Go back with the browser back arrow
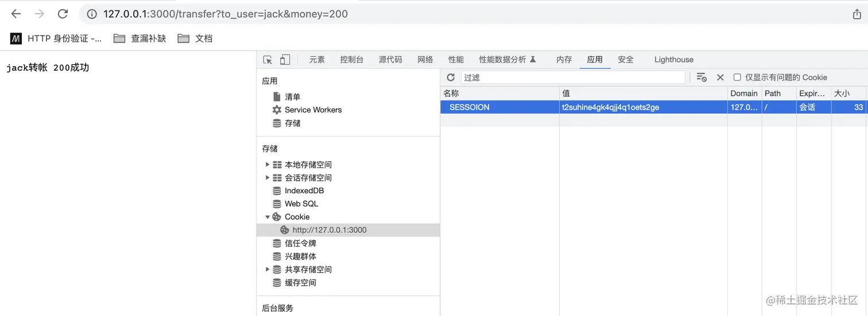Viewport: 868px width, 316px height. tap(16, 14)
